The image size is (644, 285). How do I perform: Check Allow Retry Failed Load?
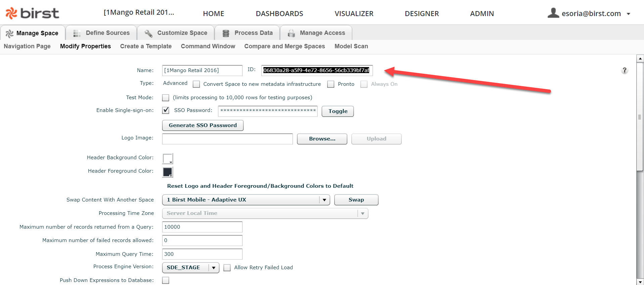pos(227,268)
